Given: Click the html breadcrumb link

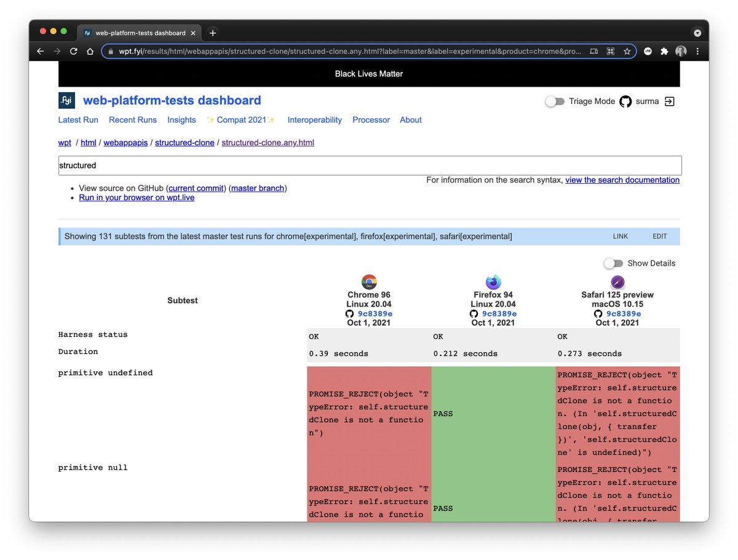Looking at the screenshot, I should coord(89,143).
